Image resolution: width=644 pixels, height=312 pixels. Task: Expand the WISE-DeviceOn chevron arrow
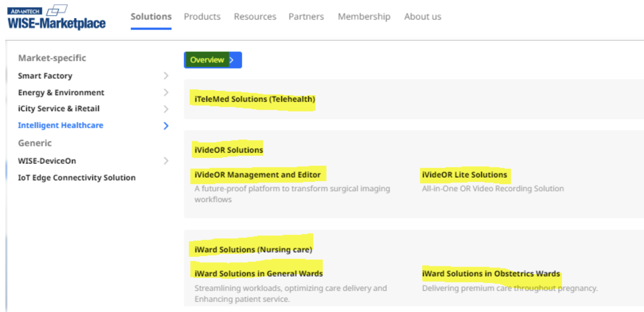point(166,161)
